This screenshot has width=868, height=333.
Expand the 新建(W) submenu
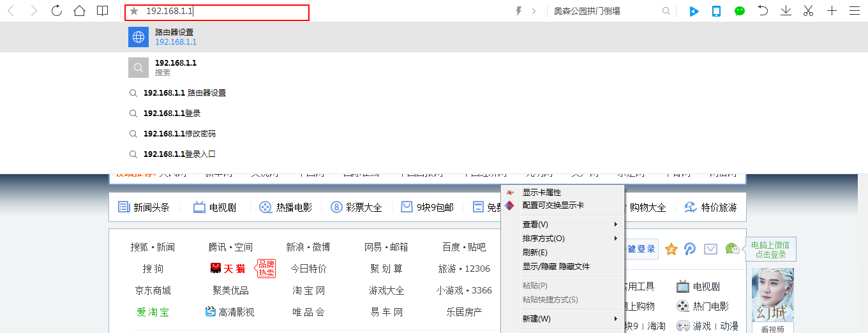[x=562, y=319]
